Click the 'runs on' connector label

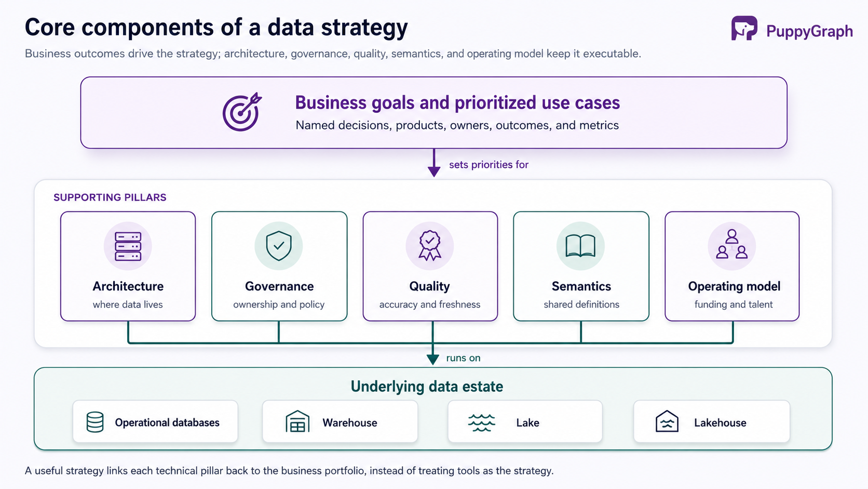click(463, 358)
